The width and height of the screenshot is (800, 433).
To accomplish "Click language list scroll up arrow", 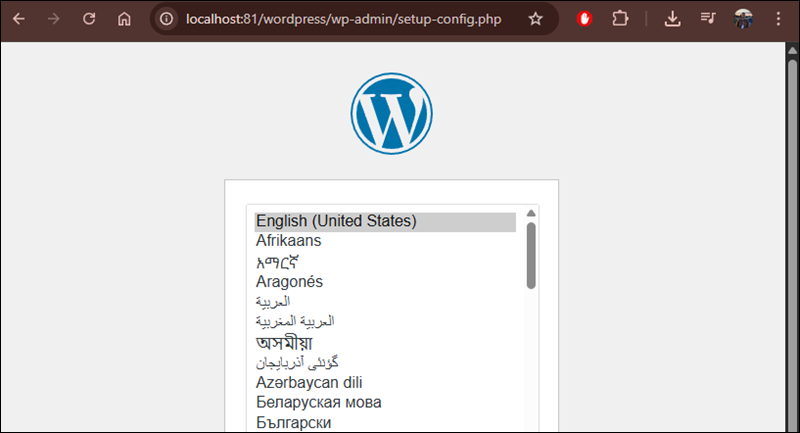I will click(x=531, y=213).
